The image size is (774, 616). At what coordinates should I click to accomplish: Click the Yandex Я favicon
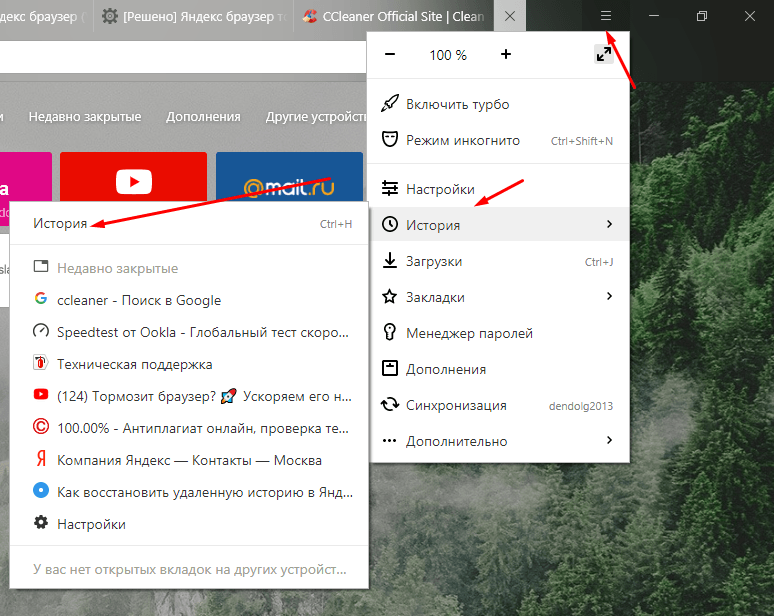41,458
